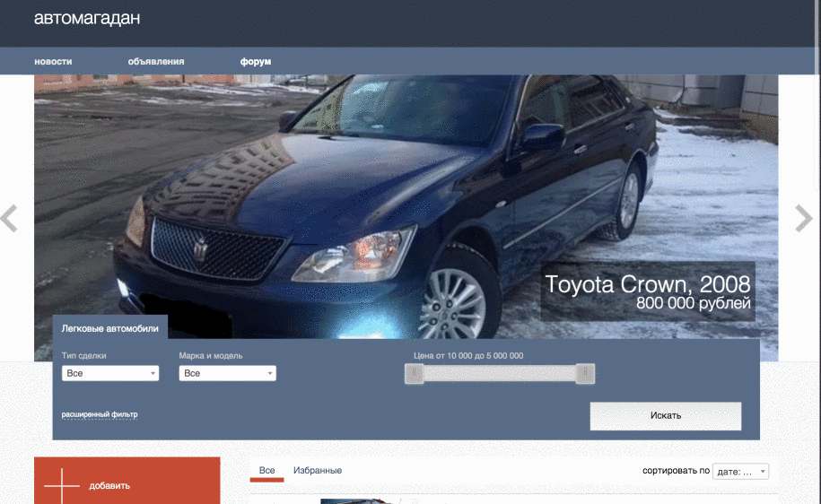Switch to the Избранные tab

(318, 471)
